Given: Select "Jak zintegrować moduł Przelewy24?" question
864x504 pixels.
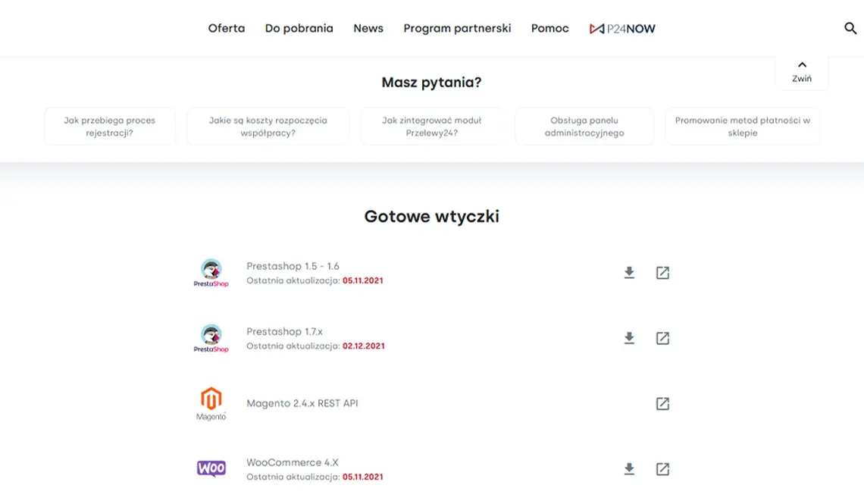Looking at the screenshot, I should (431, 126).
